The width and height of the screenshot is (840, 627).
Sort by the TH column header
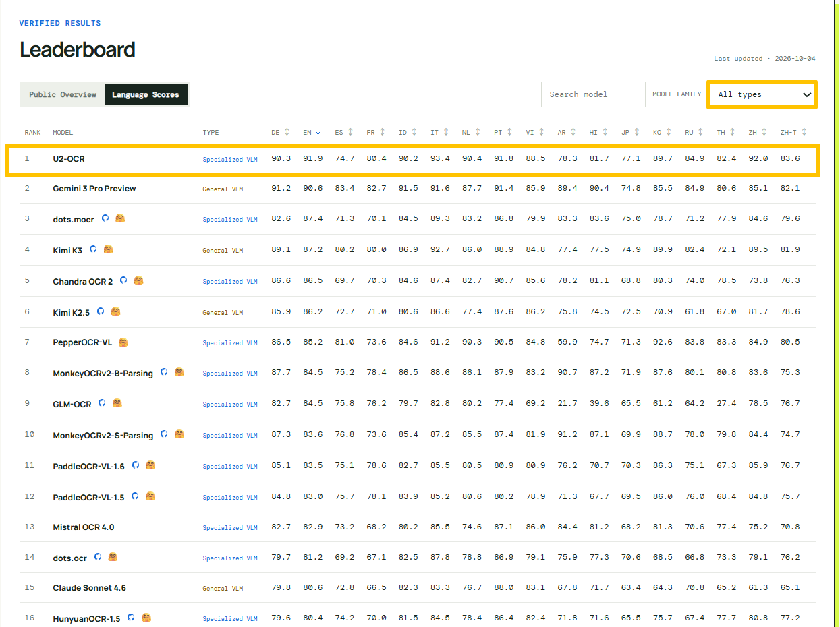[x=726, y=133]
